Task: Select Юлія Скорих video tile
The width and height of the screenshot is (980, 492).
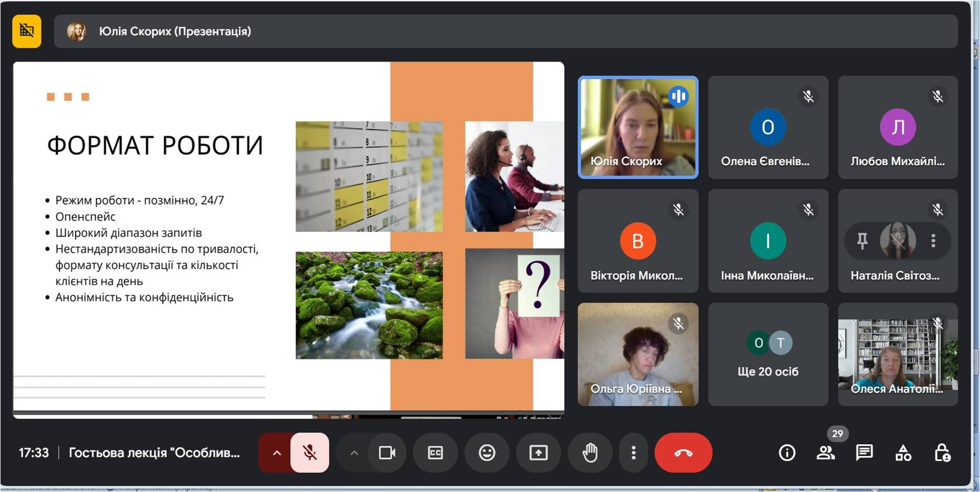Action: pyautogui.click(x=637, y=127)
